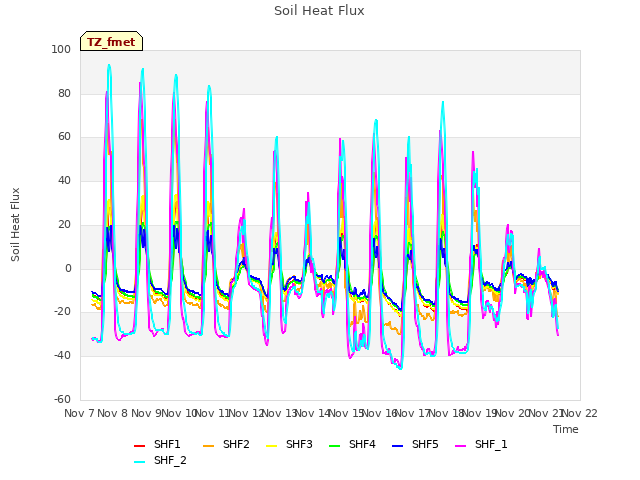Screen dimensions: 640x480
Task: Click the Nov 9 x-axis tick label
Action: (x=146, y=413)
